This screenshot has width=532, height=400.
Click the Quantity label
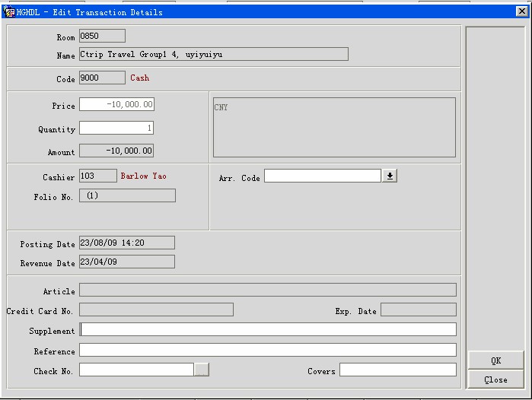pos(56,129)
